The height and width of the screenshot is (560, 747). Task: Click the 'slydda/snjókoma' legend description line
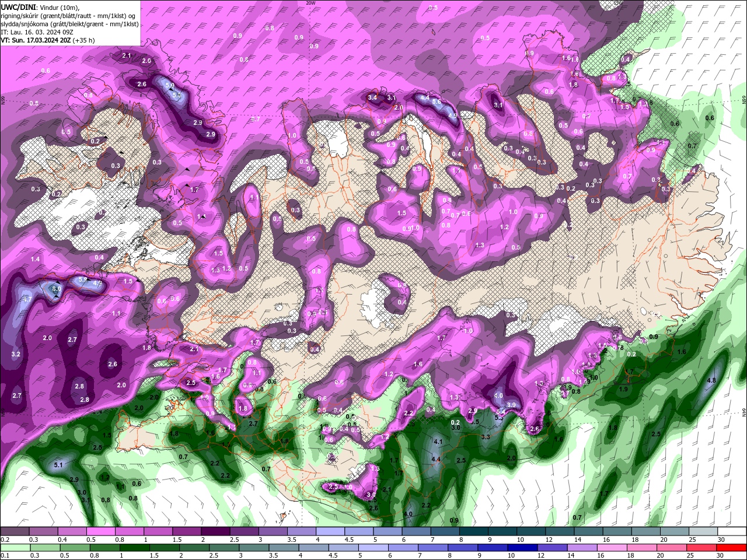(x=69, y=24)
